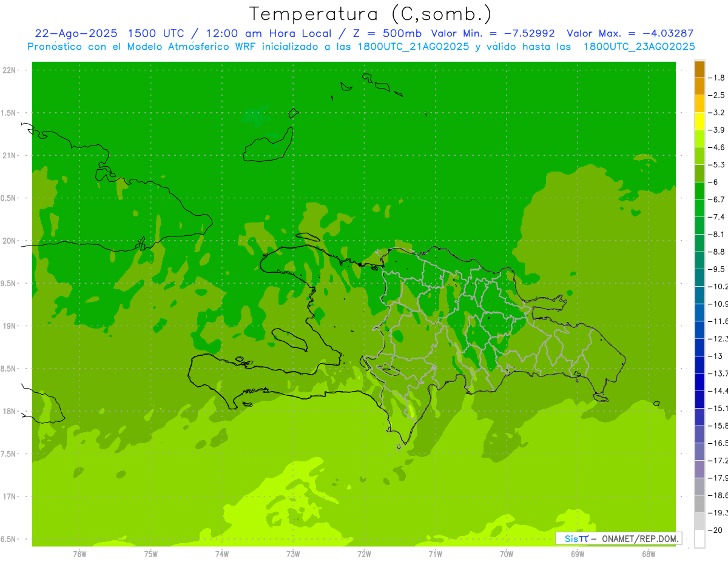Viewport: 728px width, 562px height.
Task: Click the "-5.3" legend value
Action: click(x=717, y=164)
